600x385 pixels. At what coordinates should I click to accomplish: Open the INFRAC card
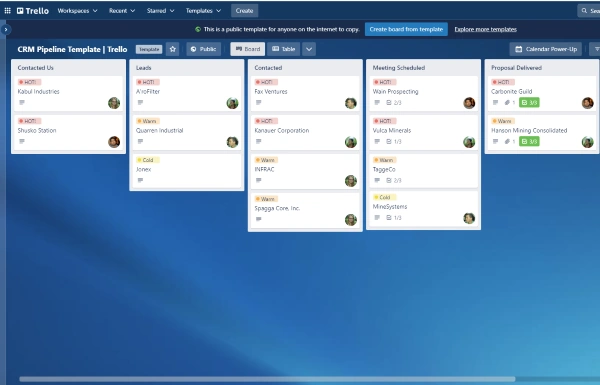pos(305,171)
